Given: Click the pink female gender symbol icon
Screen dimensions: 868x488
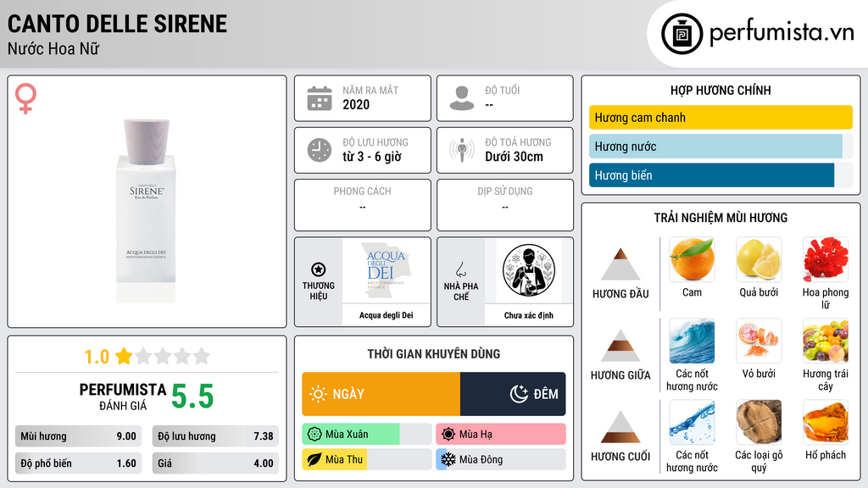Looking at the screenshot, I should (x=25, y=98).
